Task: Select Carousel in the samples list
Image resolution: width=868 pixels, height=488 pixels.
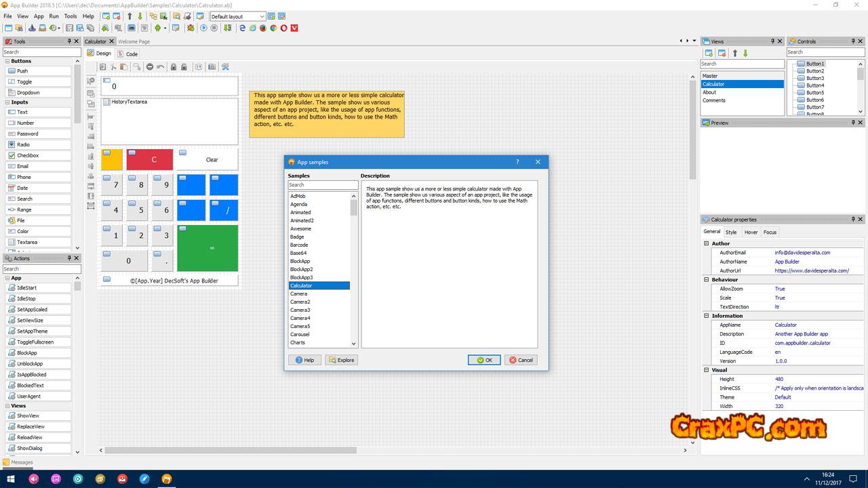Action: click(x=300, y=334)
